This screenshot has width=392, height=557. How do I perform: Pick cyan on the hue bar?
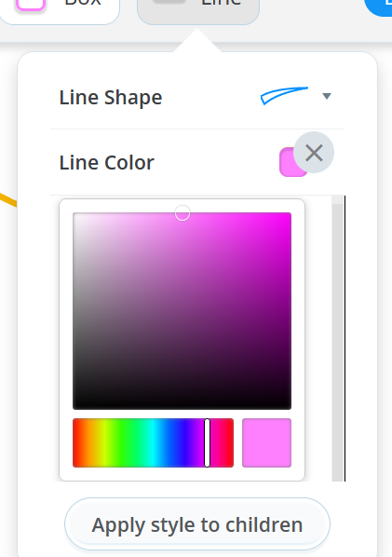[153, 442]
